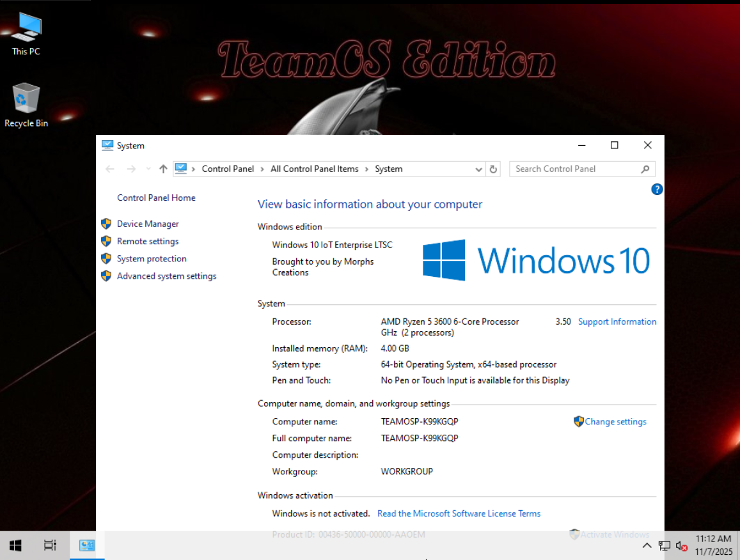Click the muted volume speaker icon
The width and height of the screenshot is (740, 560).
point(682,546)
